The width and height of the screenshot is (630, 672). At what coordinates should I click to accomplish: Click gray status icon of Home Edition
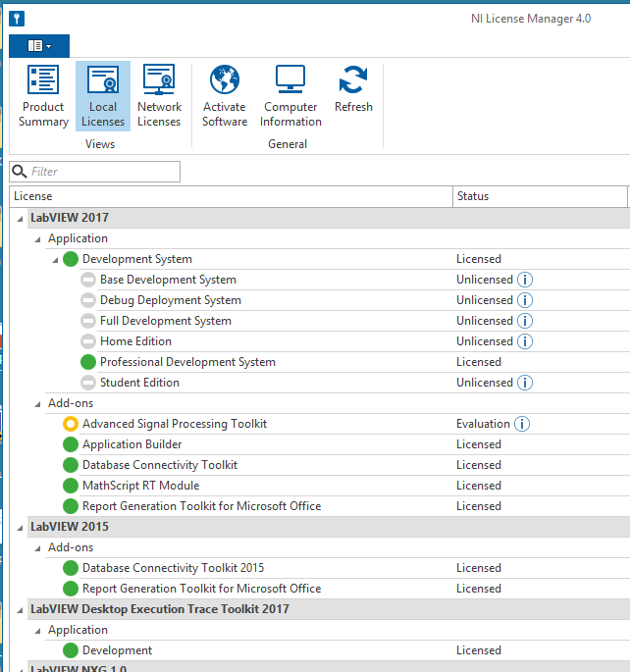point(88,341)
